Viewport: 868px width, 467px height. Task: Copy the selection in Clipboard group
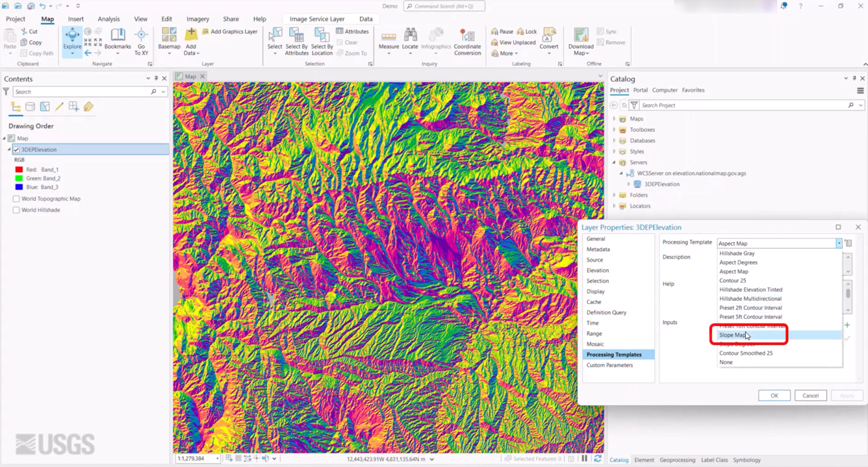pos(31,42)
